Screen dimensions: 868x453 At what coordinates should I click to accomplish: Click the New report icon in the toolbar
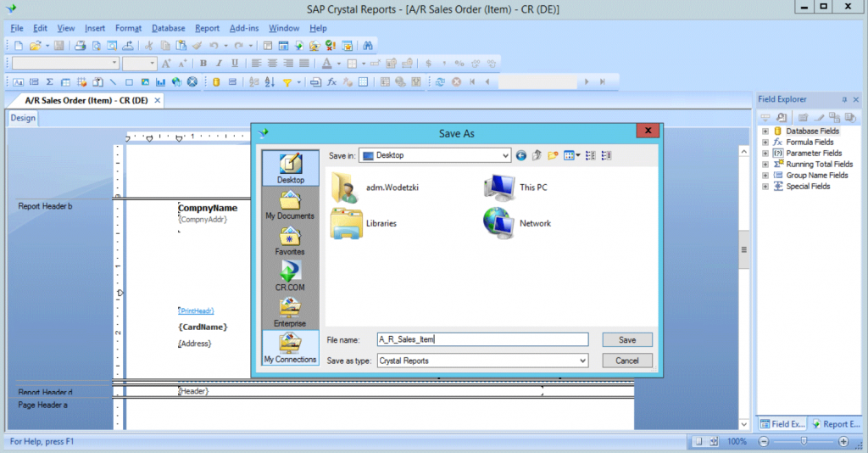[x=19, y=46]
